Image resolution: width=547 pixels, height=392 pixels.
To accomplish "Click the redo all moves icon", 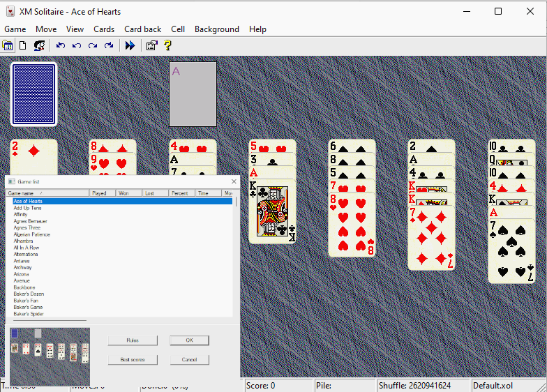I will pos(109,45).
